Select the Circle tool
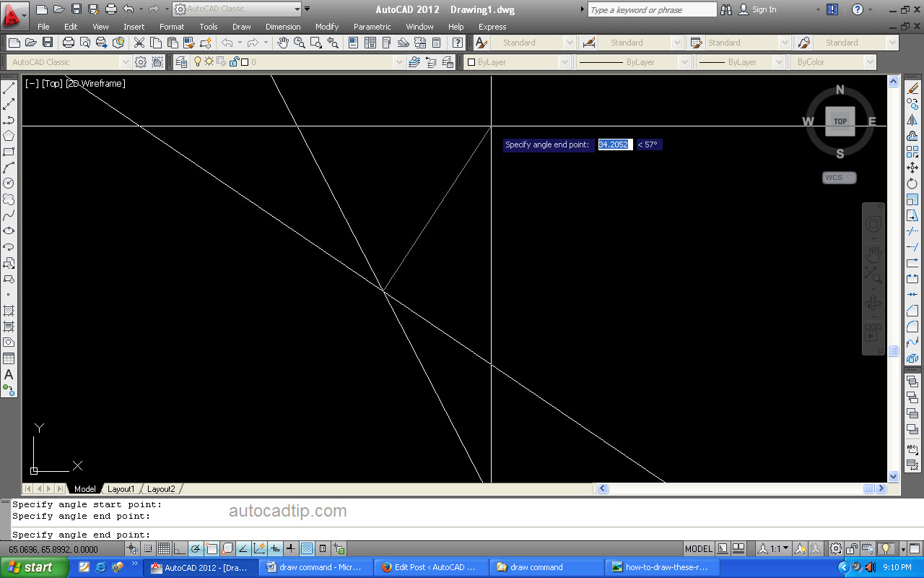The image size is (924, 578). [9, 184]
